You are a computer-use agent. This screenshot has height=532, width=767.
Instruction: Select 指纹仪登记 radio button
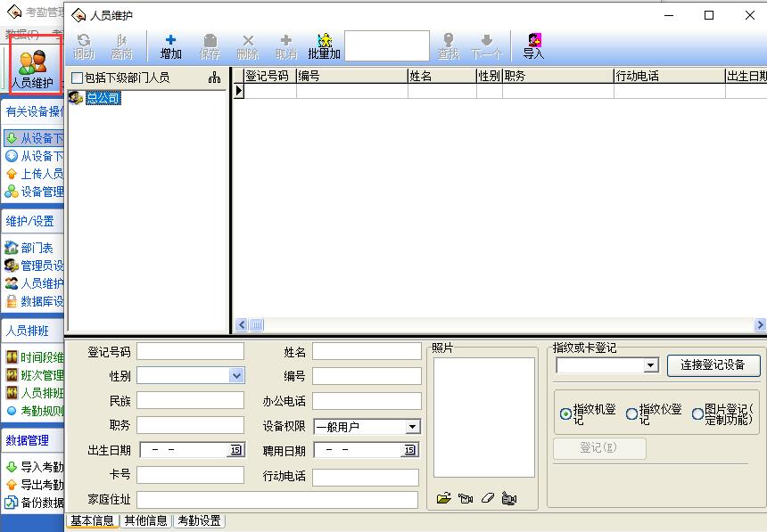(631, 413)
